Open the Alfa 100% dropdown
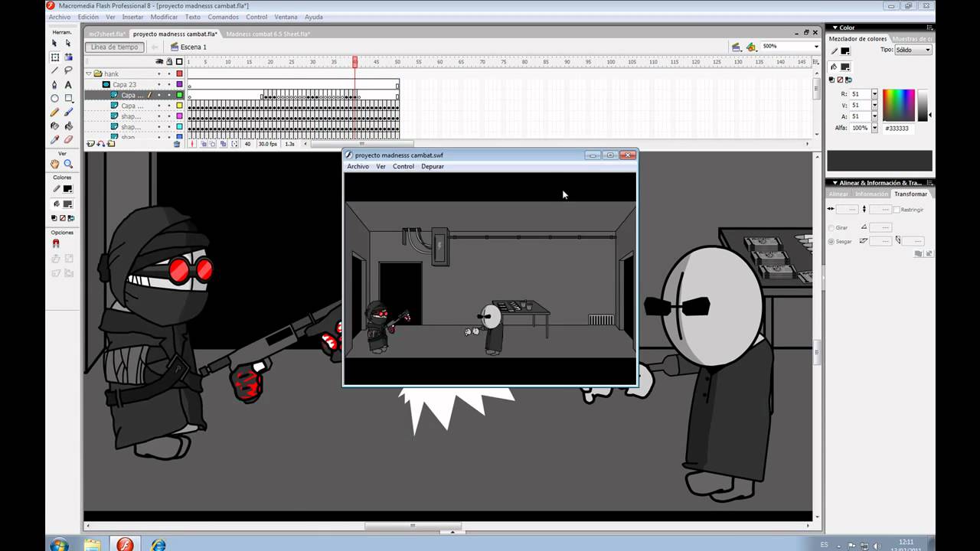 [x=874, y=128]
